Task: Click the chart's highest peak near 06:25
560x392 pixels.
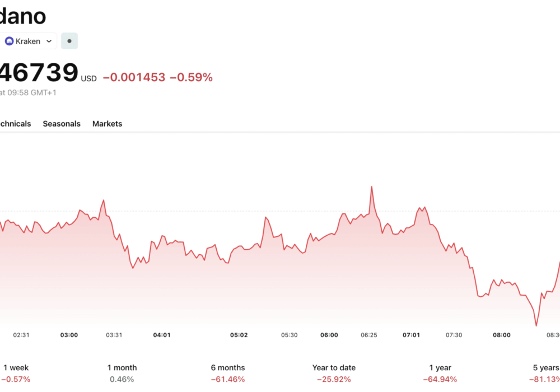Action: [x=371, y=187]
